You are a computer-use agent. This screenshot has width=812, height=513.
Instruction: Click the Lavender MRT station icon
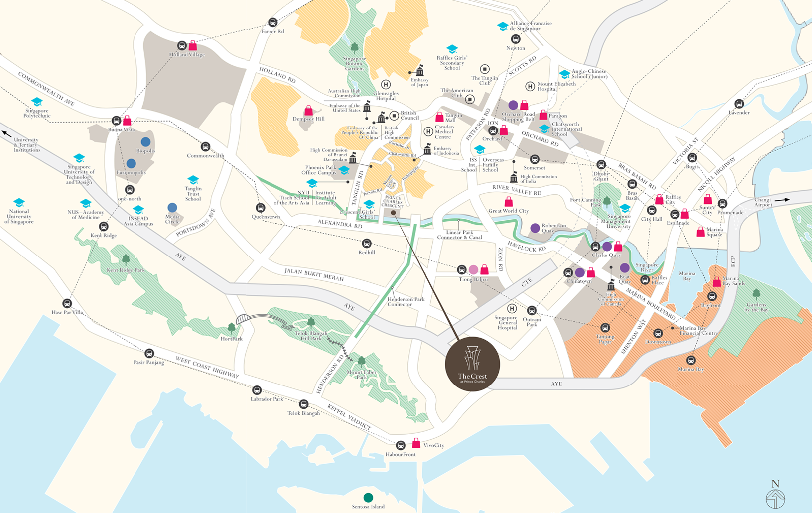pyautogui.click(x=739, y=104)
